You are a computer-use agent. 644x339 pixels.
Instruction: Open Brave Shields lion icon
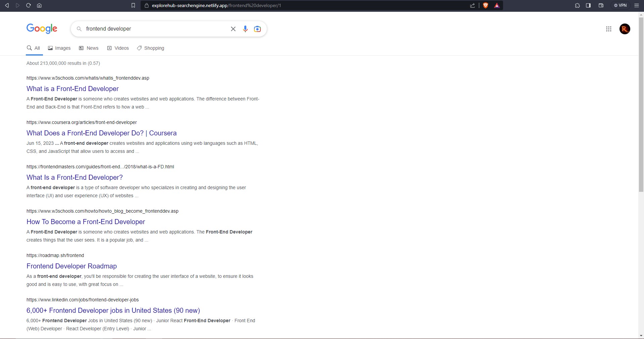click(x=486, y=5)
